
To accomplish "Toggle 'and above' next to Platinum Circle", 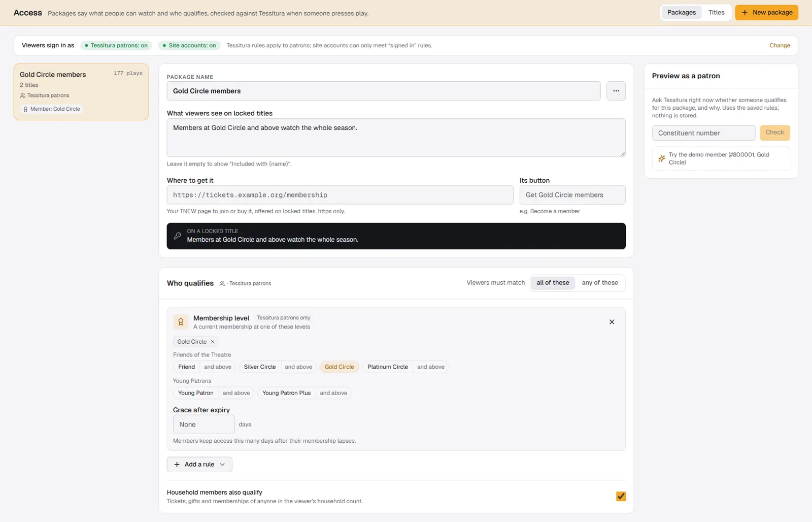I will point(431,367).
